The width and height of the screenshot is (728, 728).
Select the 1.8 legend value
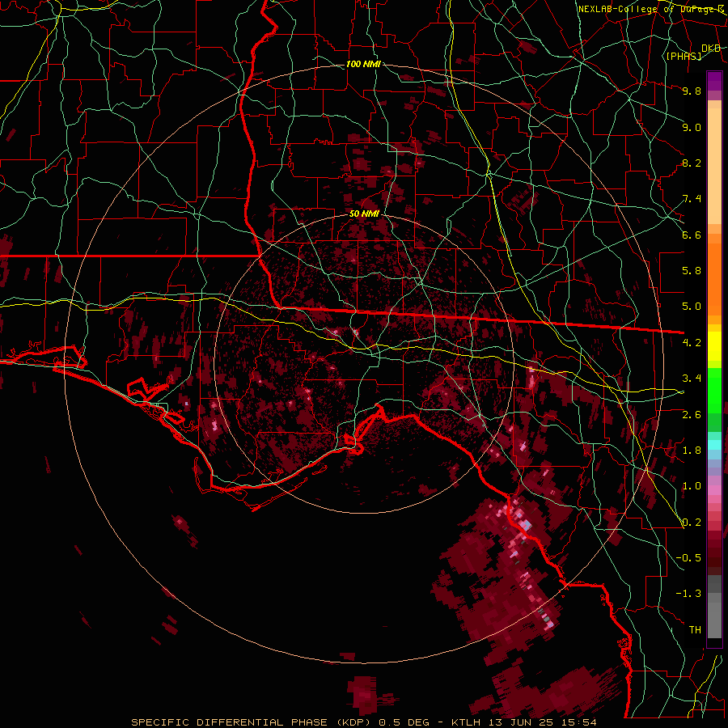click(x=692, y=451)
